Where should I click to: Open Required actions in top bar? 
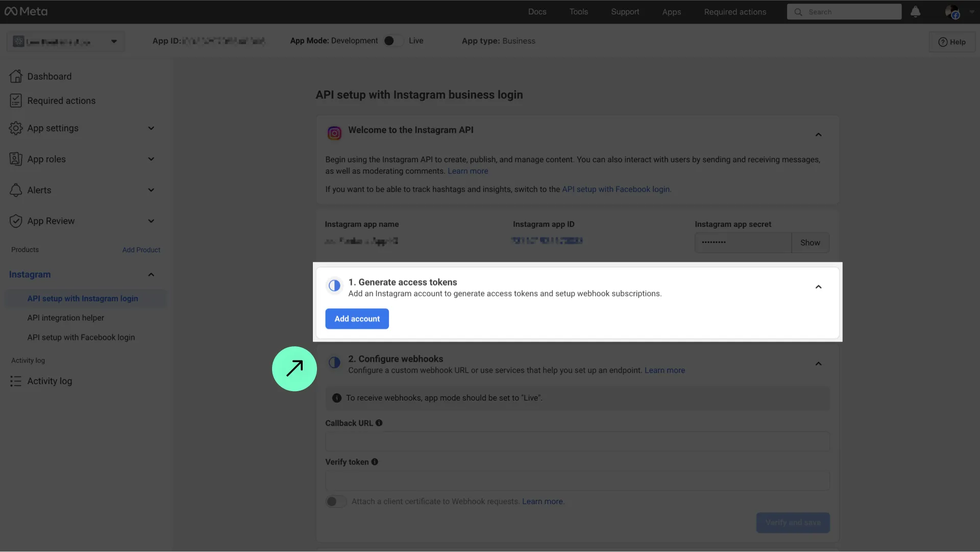click(735, 12)
